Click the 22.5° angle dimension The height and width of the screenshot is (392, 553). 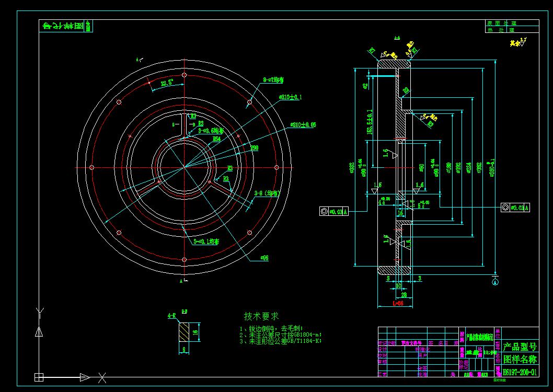click(x=167, y=83)
